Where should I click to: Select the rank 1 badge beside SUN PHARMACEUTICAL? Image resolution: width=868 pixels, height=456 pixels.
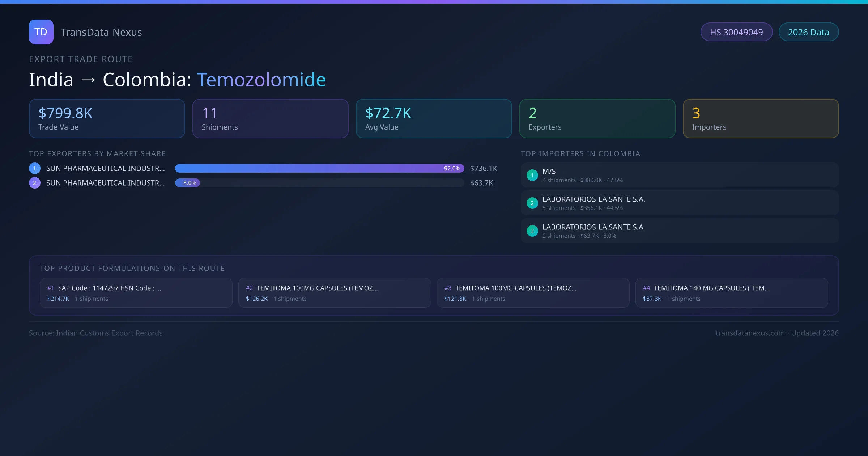click(35, 168)
